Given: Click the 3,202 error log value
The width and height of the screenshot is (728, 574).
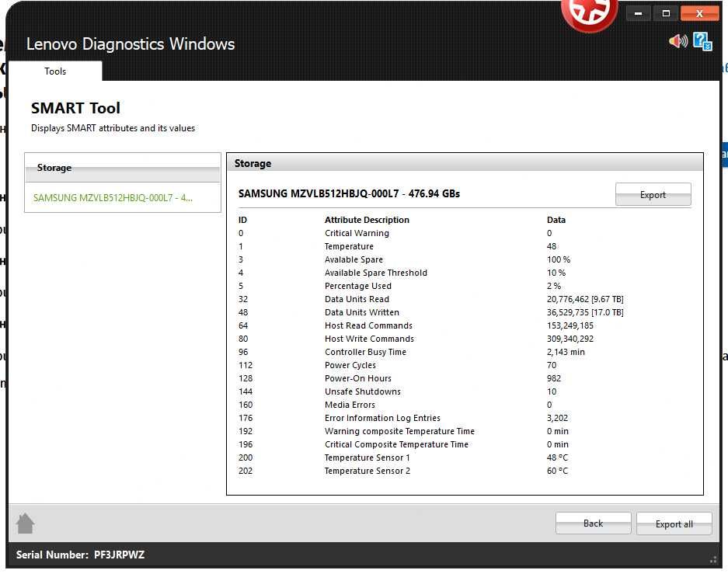Looking at the screenshot, I should [x=557, y=418].
